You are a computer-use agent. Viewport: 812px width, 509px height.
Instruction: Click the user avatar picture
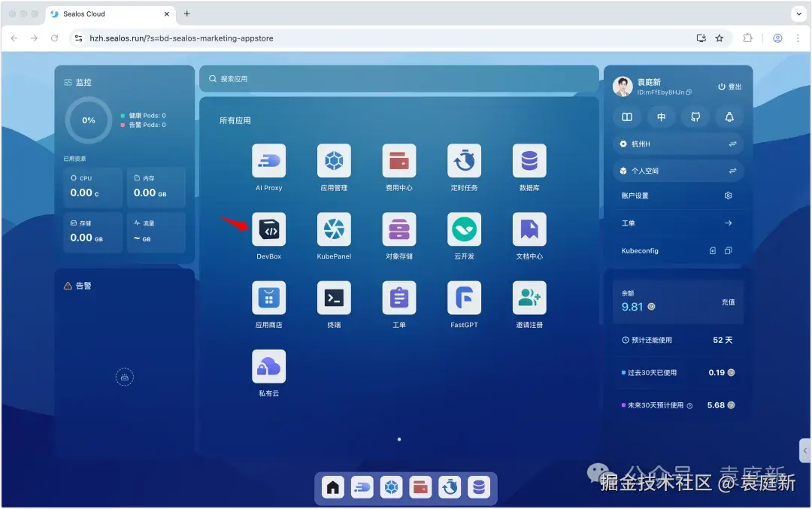click(x=623, y=86)
